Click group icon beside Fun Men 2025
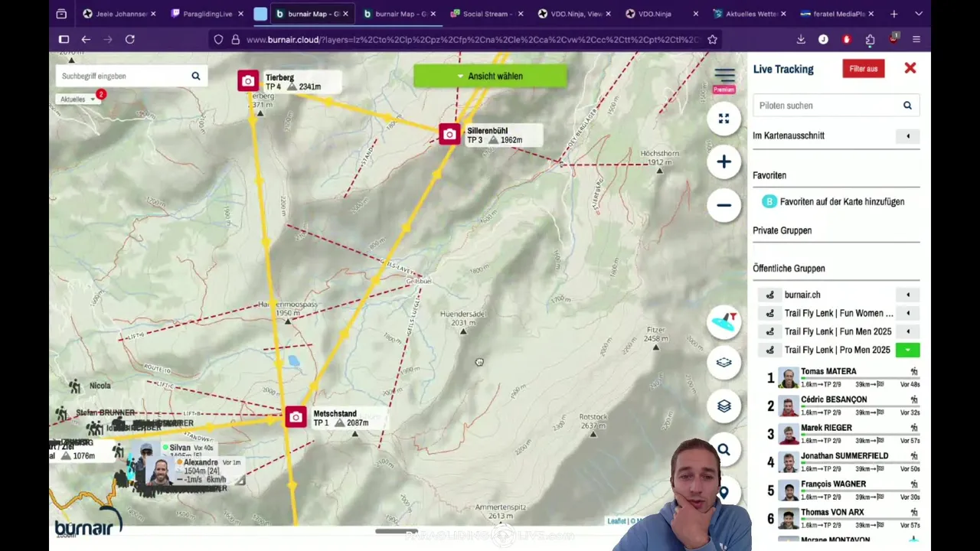This screenshot has height=551, width=980. (770, 331)
